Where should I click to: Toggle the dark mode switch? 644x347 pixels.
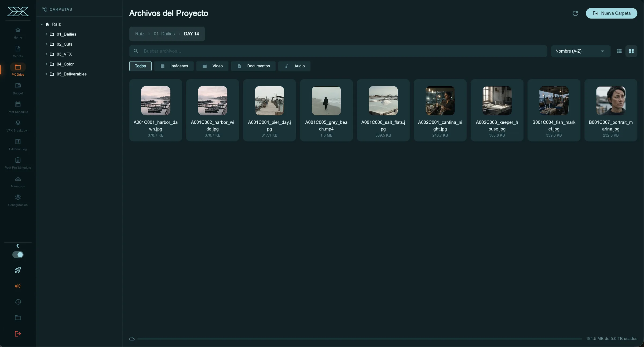pos(18,255)
